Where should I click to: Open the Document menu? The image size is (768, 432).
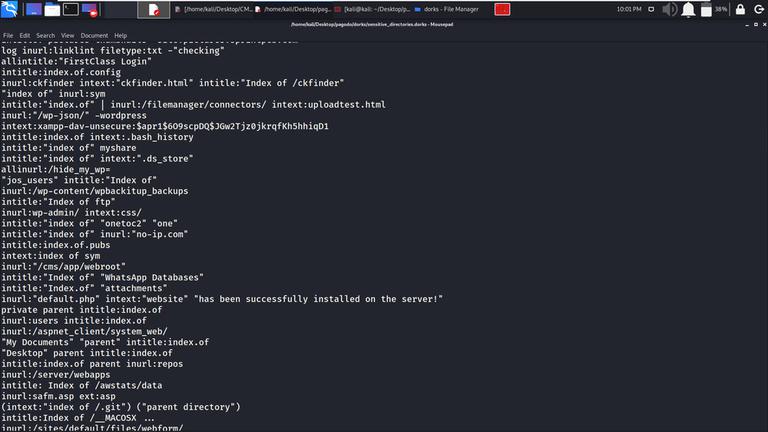94,36
